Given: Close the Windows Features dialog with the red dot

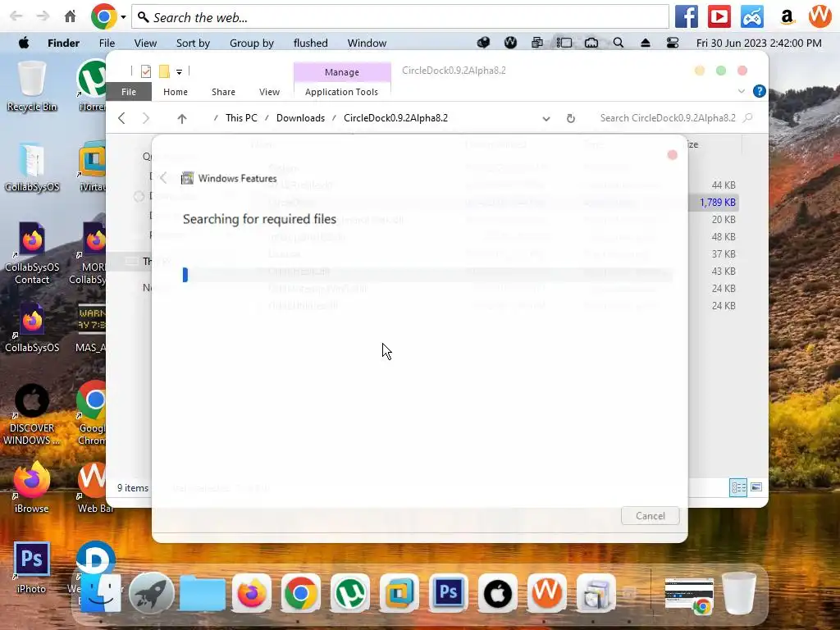Looking at the screenshot, I should [672, 155].
